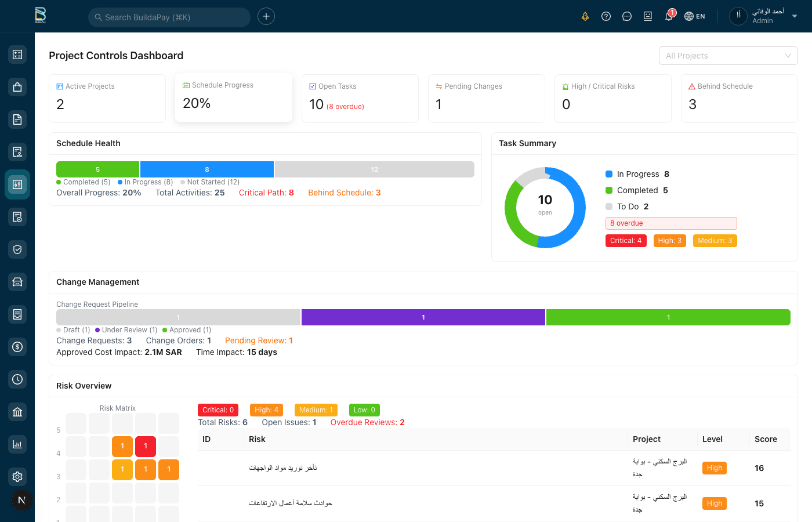Click the vehicle/fleet icon in the sidebar
The height and width of the screenshot is (522, 812).
(17, 281)
